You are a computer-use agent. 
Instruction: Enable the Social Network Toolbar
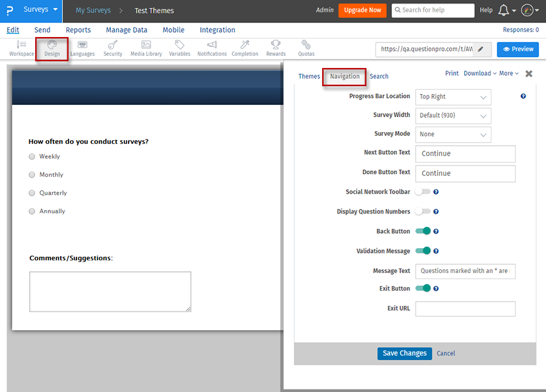pyautogui.click(x=424, y=191)
